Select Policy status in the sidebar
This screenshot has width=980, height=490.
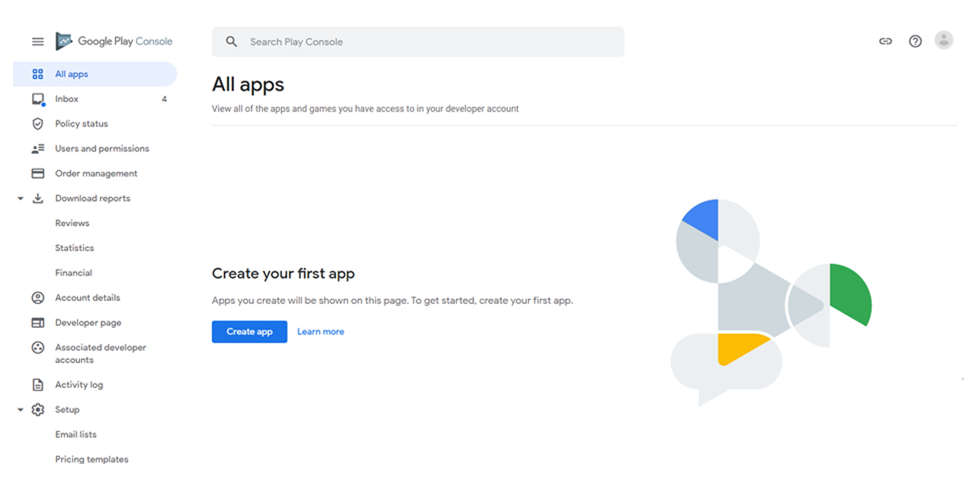tap(80, 123)
